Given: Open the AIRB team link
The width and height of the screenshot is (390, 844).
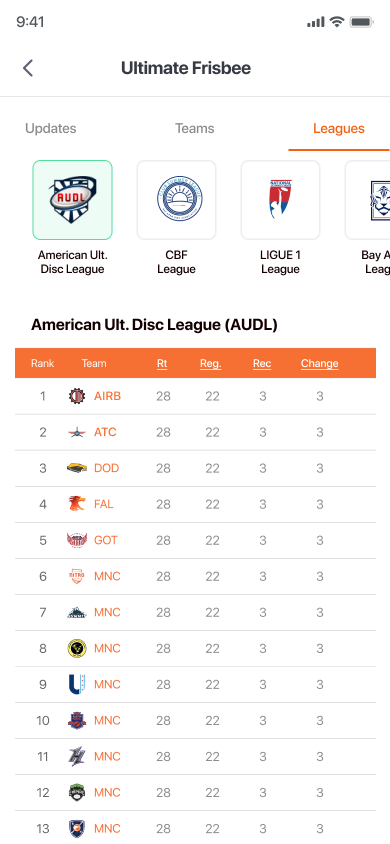Looking at the screenshot, I should tap(108, 396).
